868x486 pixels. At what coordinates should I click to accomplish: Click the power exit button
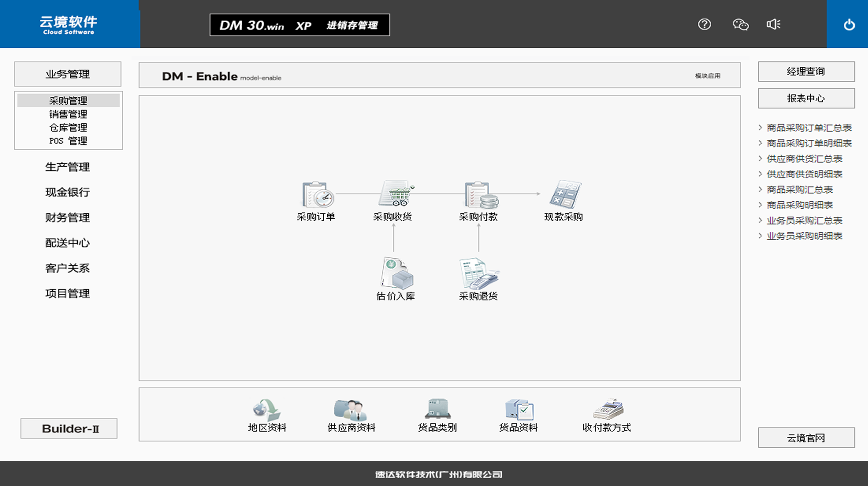click(849, 25)
